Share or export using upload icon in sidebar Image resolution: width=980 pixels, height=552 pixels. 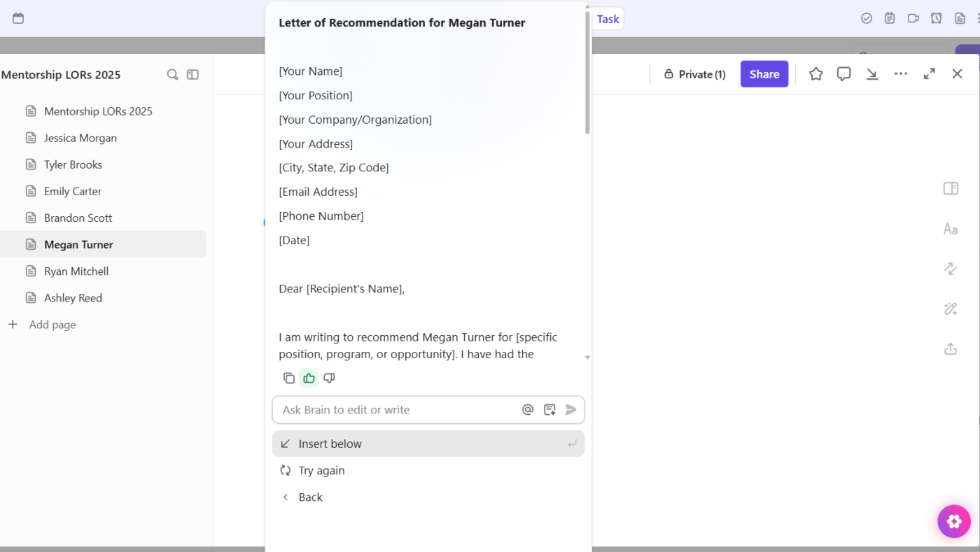tap(950, 348)
